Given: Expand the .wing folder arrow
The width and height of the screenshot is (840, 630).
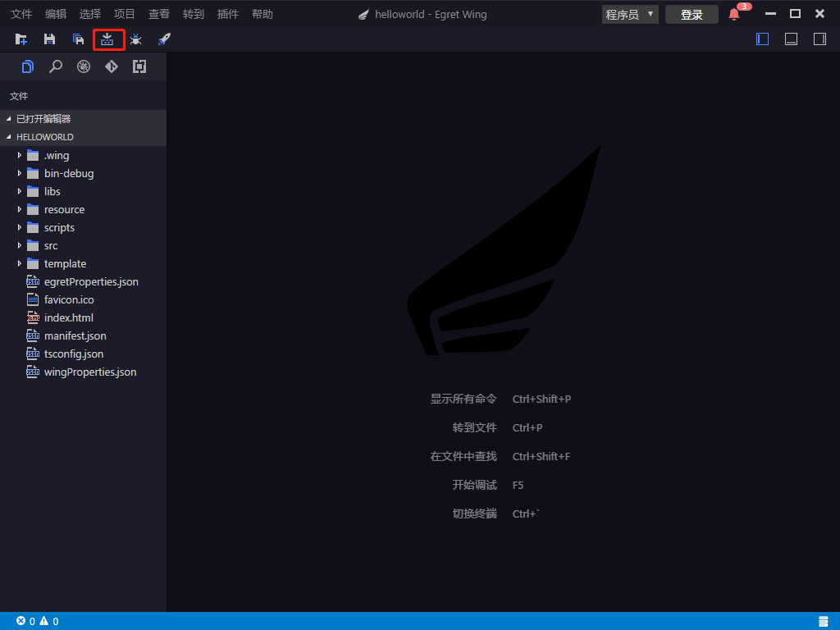Looking at the screenshot, I should click(x=20, y=155).
